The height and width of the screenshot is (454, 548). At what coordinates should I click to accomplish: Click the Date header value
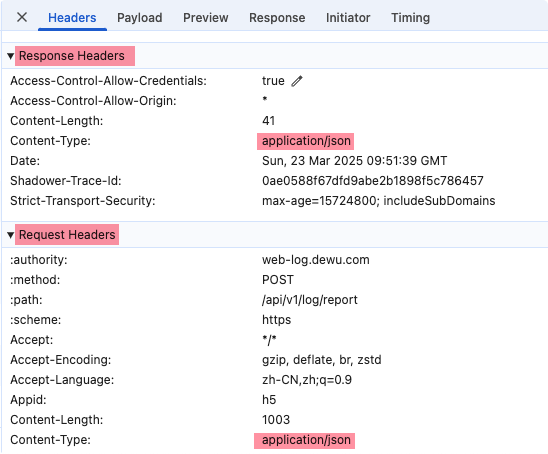tap(354, 161)
